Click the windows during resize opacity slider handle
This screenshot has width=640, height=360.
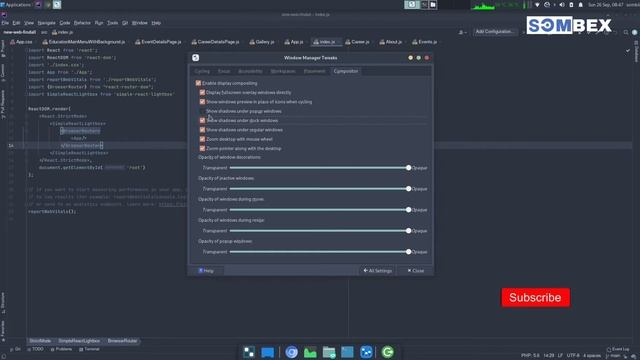(409, 231)
